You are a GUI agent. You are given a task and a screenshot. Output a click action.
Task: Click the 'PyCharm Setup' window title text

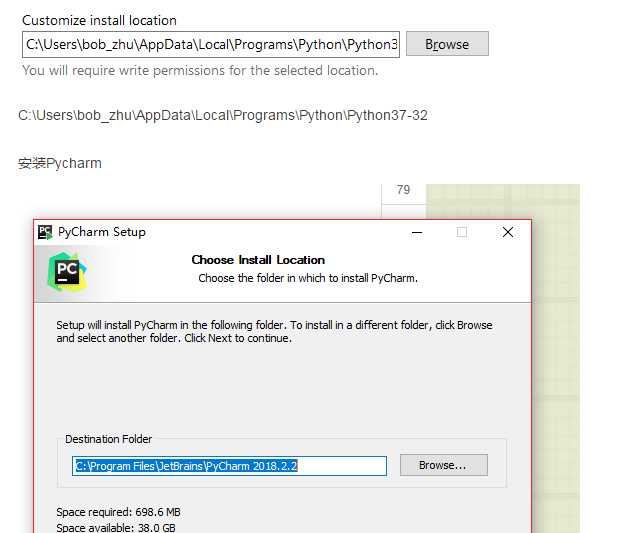(102, 232)
